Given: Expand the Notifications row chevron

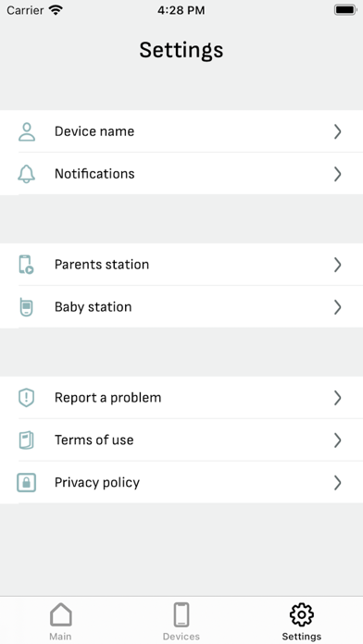Looking at the screenshot, I should [x=337, y=174].
